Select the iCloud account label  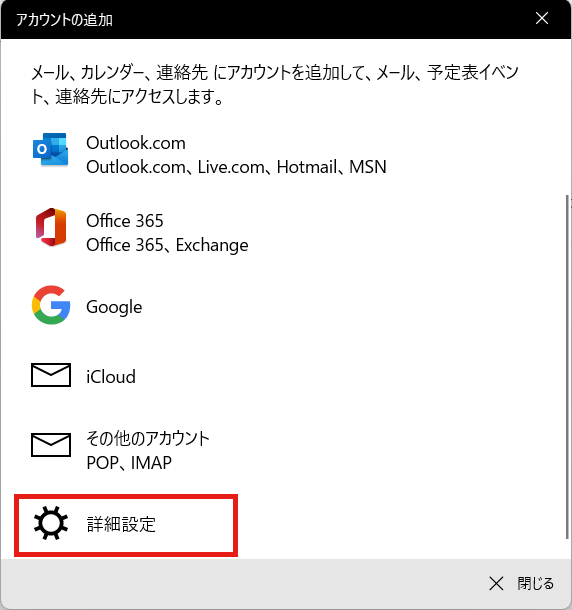tap(111, 377)
